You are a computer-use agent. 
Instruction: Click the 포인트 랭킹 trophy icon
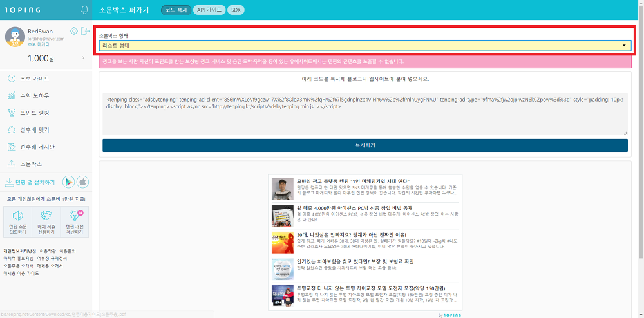tap(12, 113)
